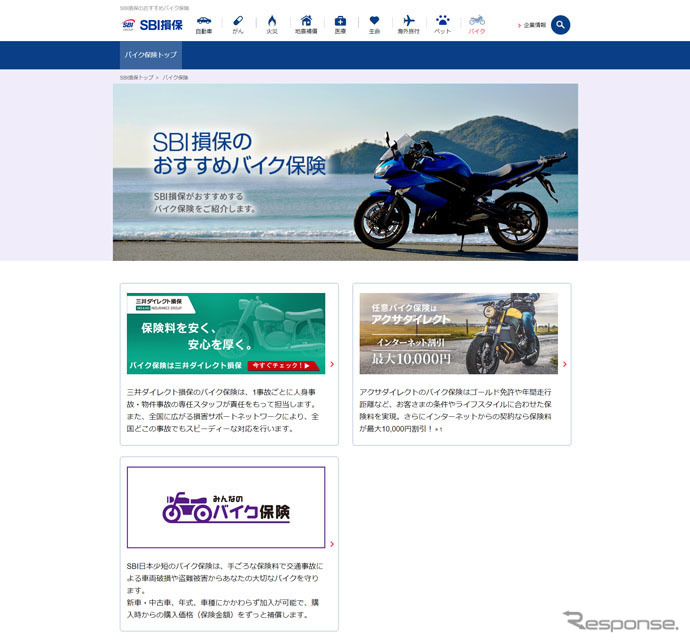Image resolution: width=690 pixels, height=643 pixels.
Task: Open the 地震補償 house icon
Action: coord(306,25)
